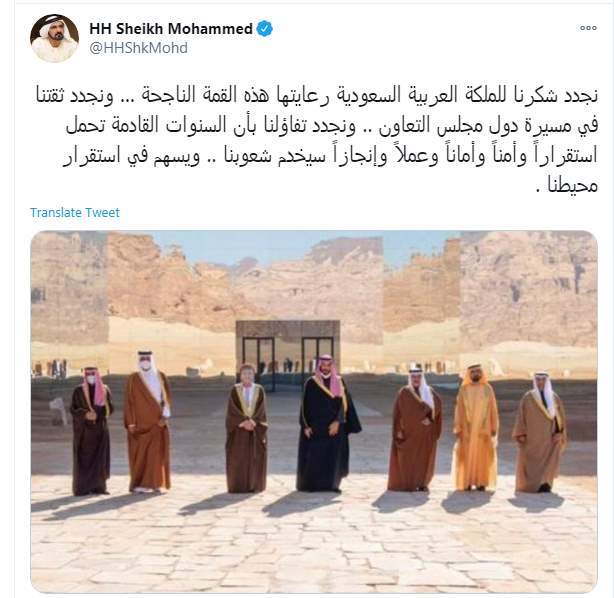The image size is (614, 598).
Task: Click the first line of Arabic tweet text
Action: (316, 96)
